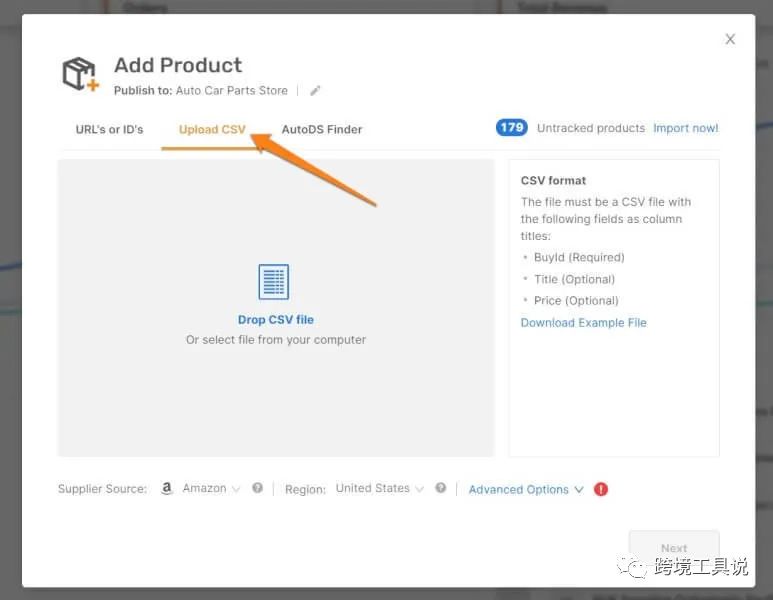Open help icon next to Region dropdown
This screenshot has width=773, height=600.
click(441, 489)
